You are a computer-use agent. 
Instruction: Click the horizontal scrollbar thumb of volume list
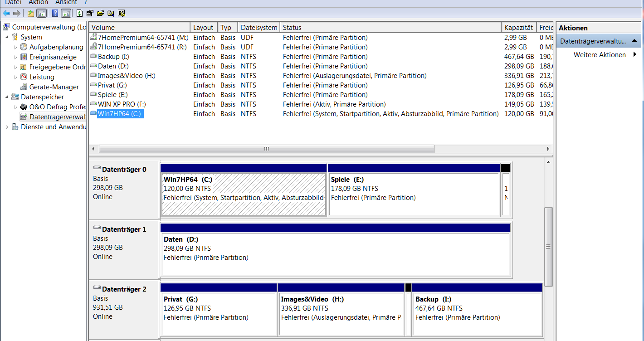pos(266,149)
